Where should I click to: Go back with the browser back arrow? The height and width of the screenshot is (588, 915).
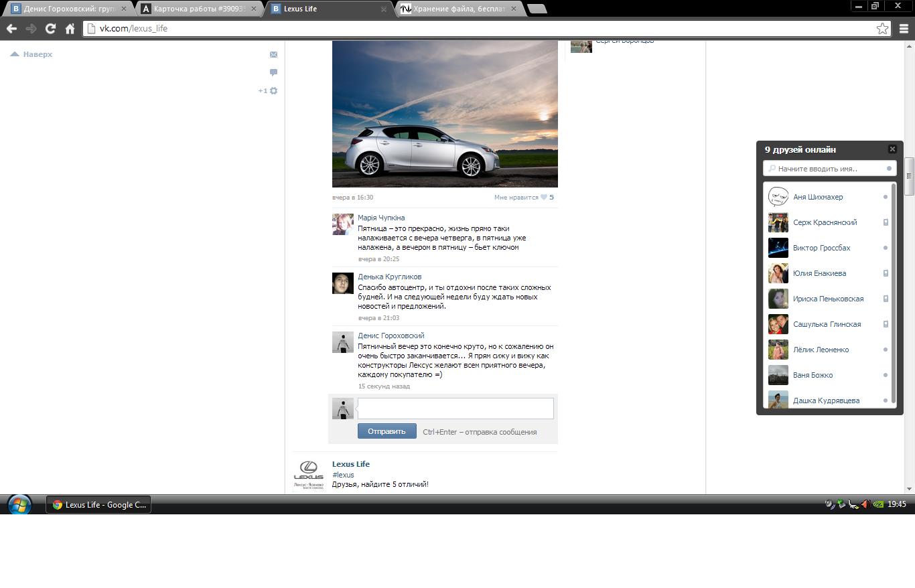pyautogui.click(x=11, y=28)
